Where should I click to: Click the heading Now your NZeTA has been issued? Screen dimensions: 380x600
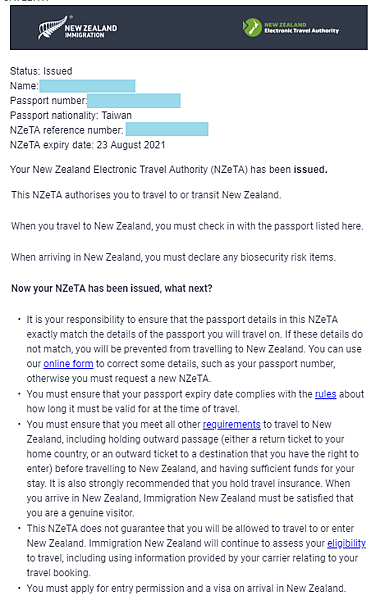click(111, 288)
